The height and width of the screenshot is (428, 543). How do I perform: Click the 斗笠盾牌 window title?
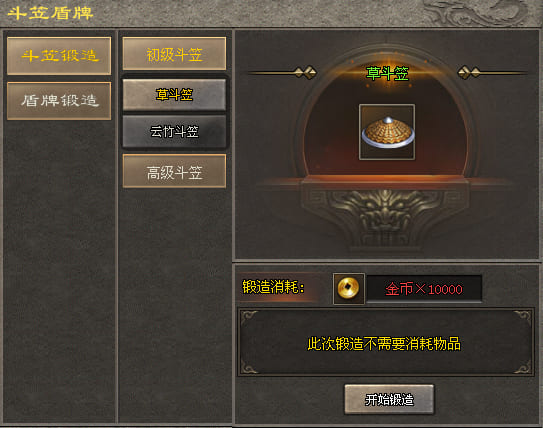50,14
